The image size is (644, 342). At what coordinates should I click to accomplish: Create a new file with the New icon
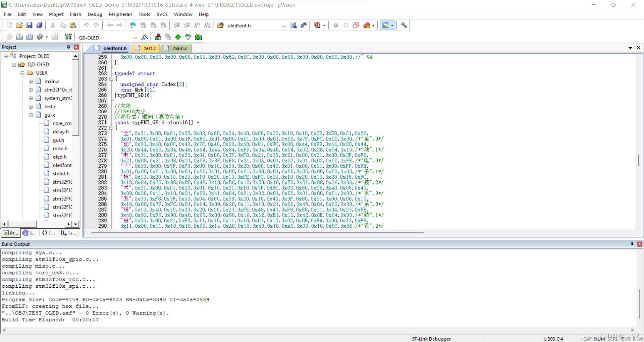tap(9, 25)
